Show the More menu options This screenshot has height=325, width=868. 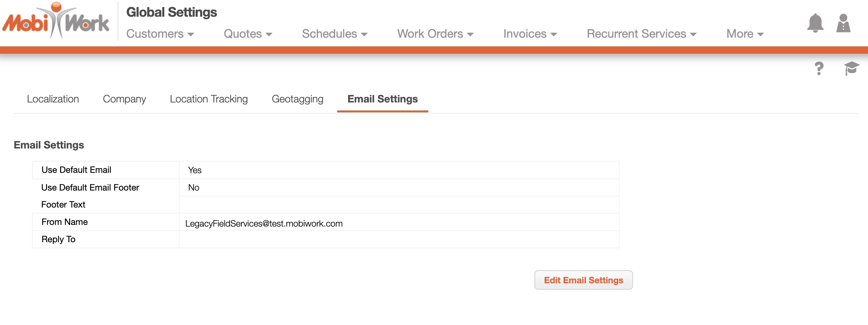pyautogui.click(x=745, y=34)
